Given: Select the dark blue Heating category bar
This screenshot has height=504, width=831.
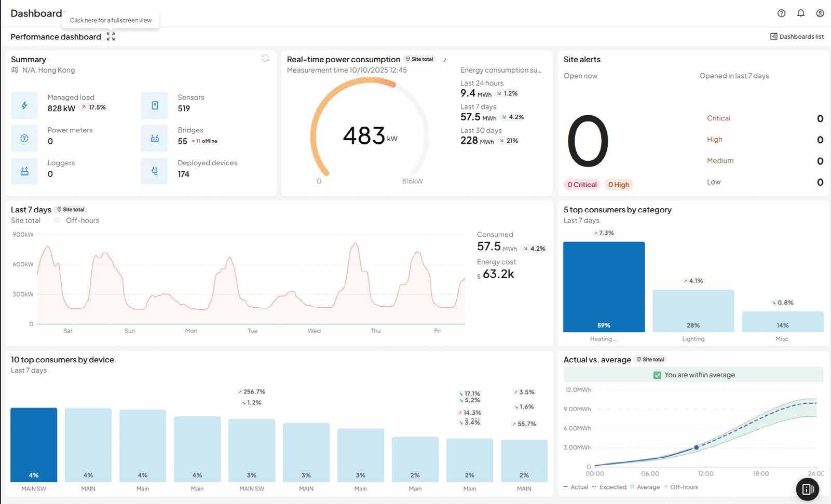Looking at the screenshot, I should [604, 287].
